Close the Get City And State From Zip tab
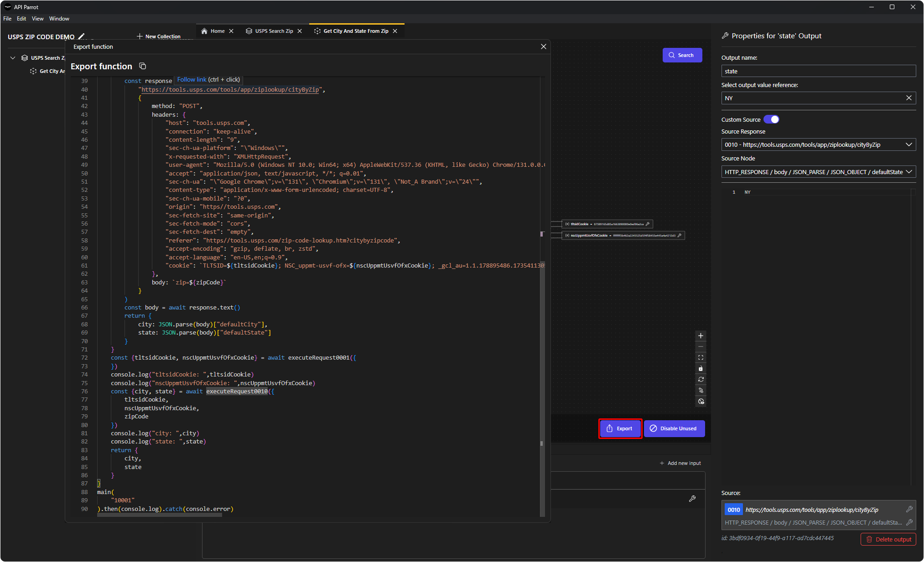The image size is (924, 562). pyautogui.click(x=395, y=31)
